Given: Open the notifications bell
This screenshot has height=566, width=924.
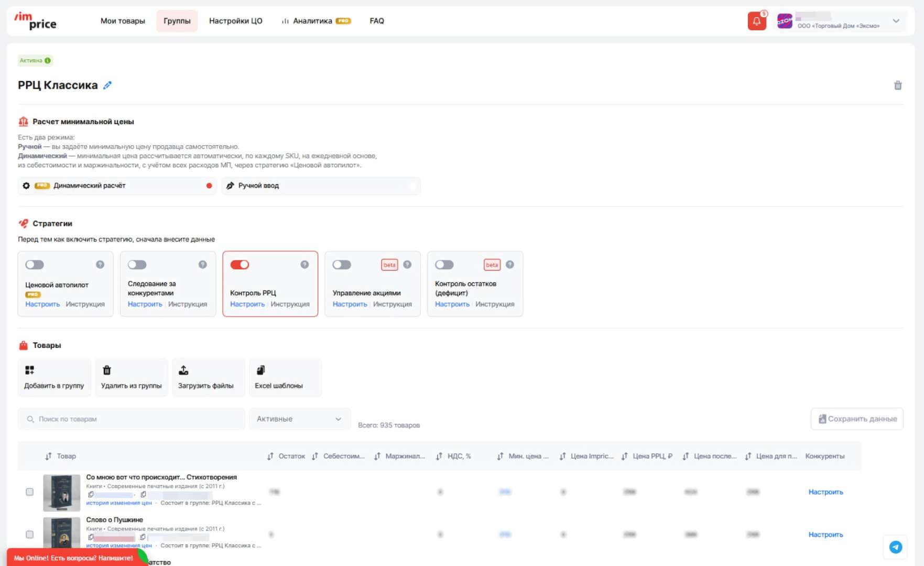Looking at the screenshot, I should (757, 21).
